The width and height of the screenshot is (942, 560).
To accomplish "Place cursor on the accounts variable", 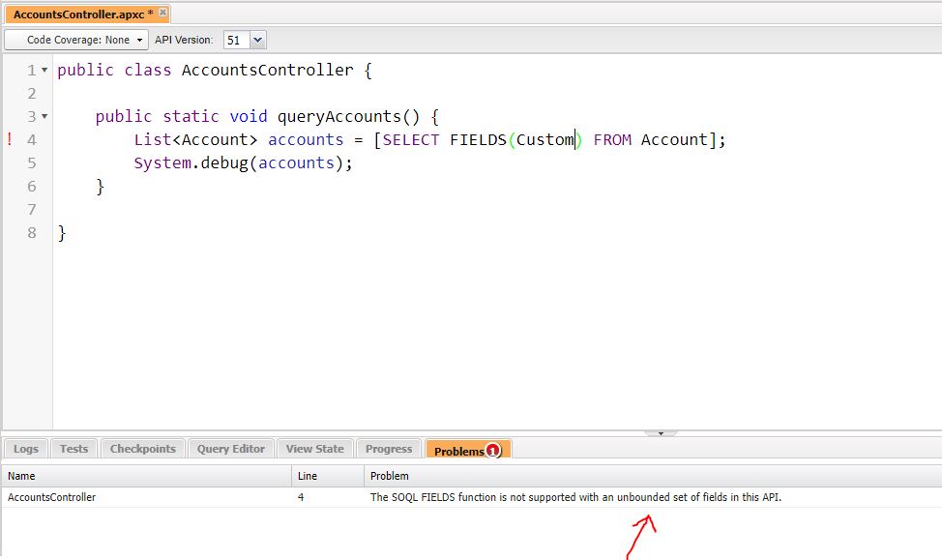I will (x=305, y=139).
